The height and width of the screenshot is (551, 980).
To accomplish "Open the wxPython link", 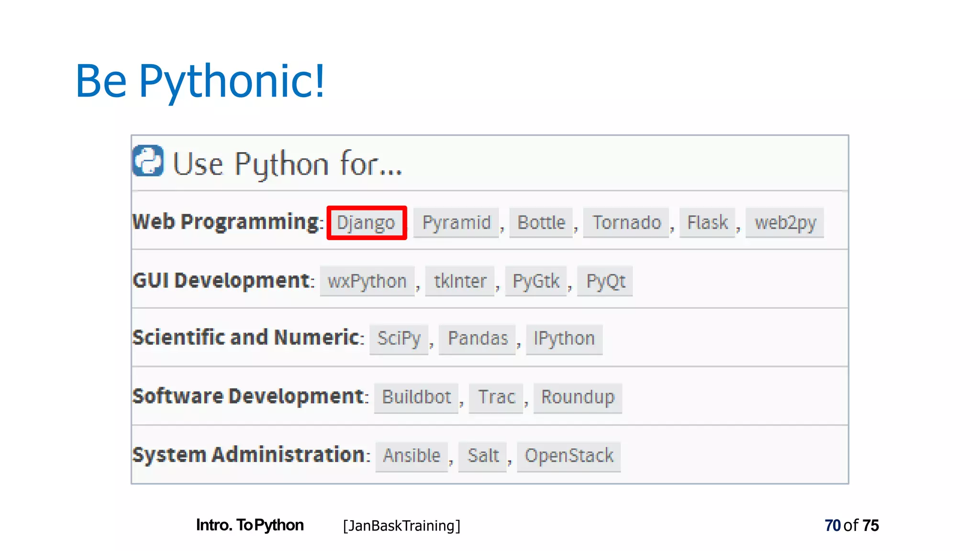I will [367, 281].
